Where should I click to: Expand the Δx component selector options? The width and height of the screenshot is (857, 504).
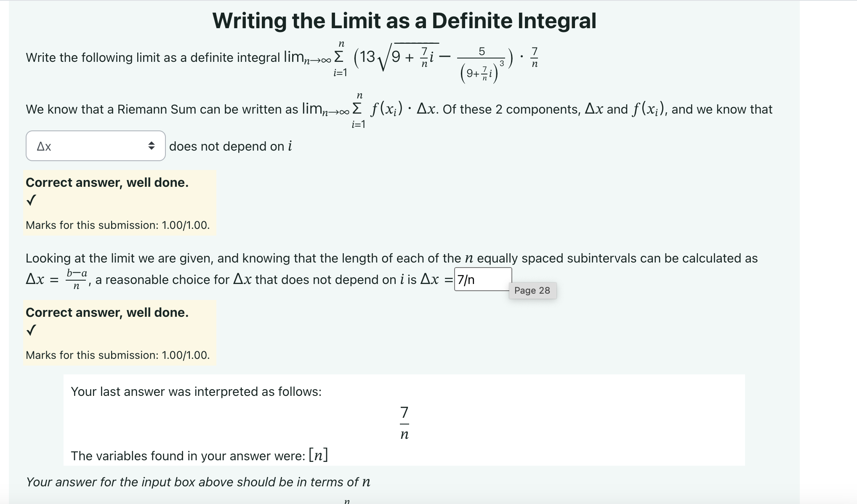click(96, 146)
